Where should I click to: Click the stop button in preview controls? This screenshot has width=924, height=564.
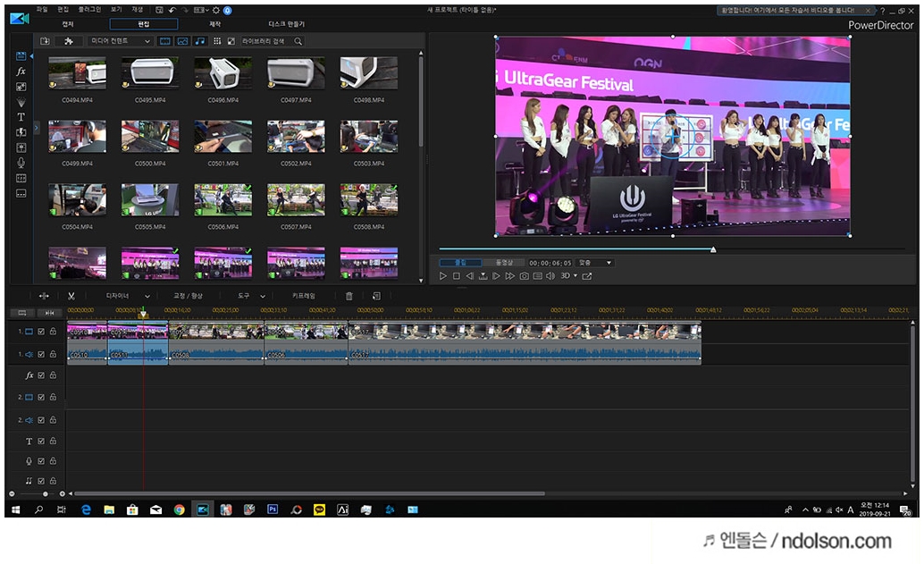coord(456,276)
